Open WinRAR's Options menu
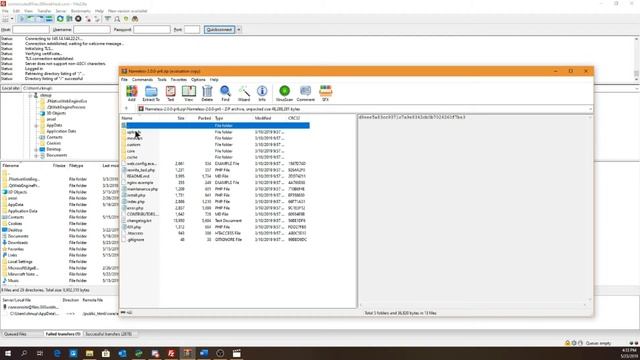This screenshot has width=640, height=360. 198,80
